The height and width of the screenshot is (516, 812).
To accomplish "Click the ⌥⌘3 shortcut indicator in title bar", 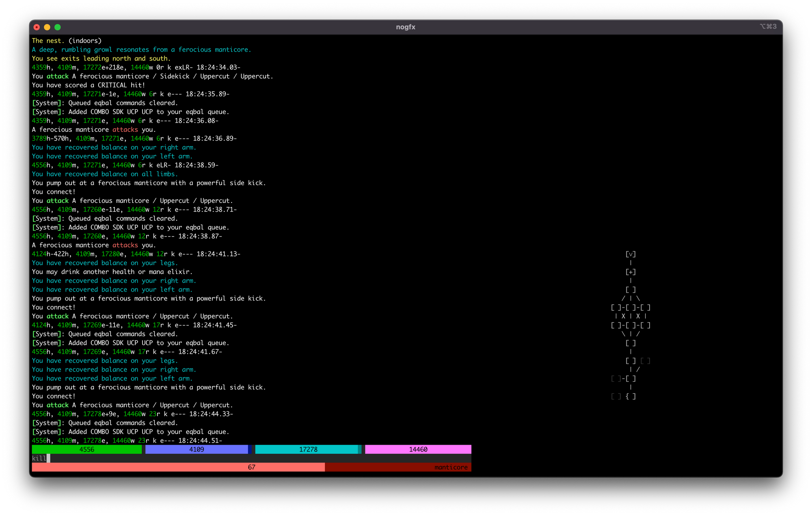I will [768, 26].
